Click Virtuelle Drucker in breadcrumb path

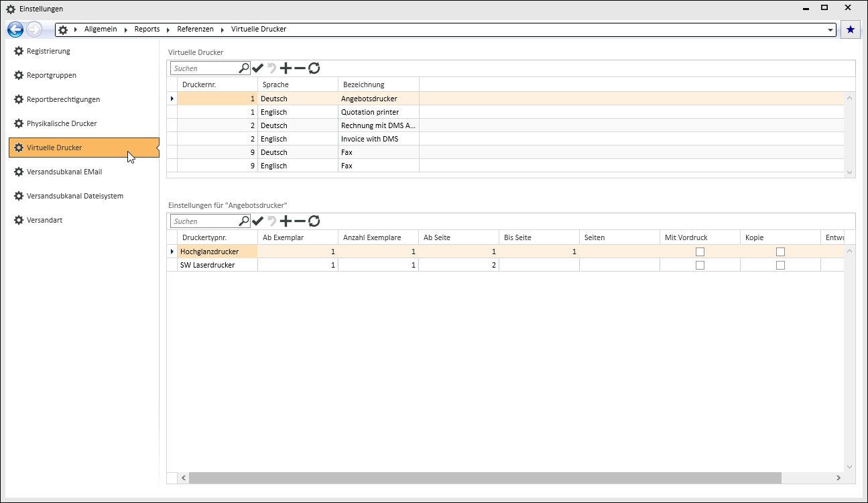259,30
